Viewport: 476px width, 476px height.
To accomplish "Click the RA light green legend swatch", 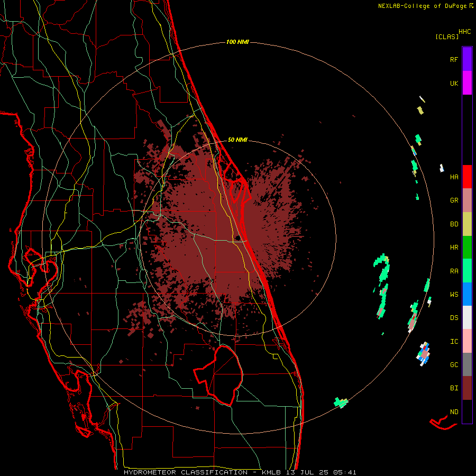I will coord(467,271).
